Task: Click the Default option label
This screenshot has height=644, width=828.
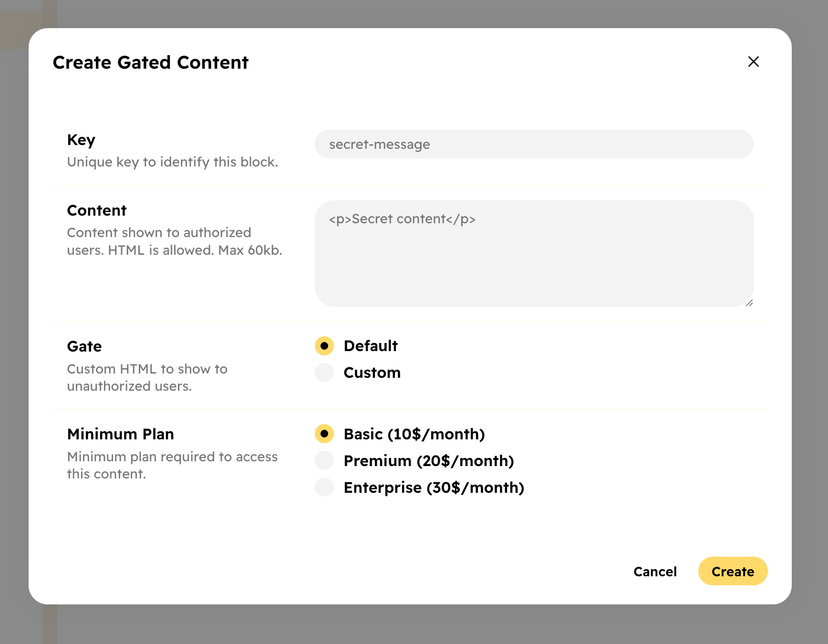Action: point(371,345)
